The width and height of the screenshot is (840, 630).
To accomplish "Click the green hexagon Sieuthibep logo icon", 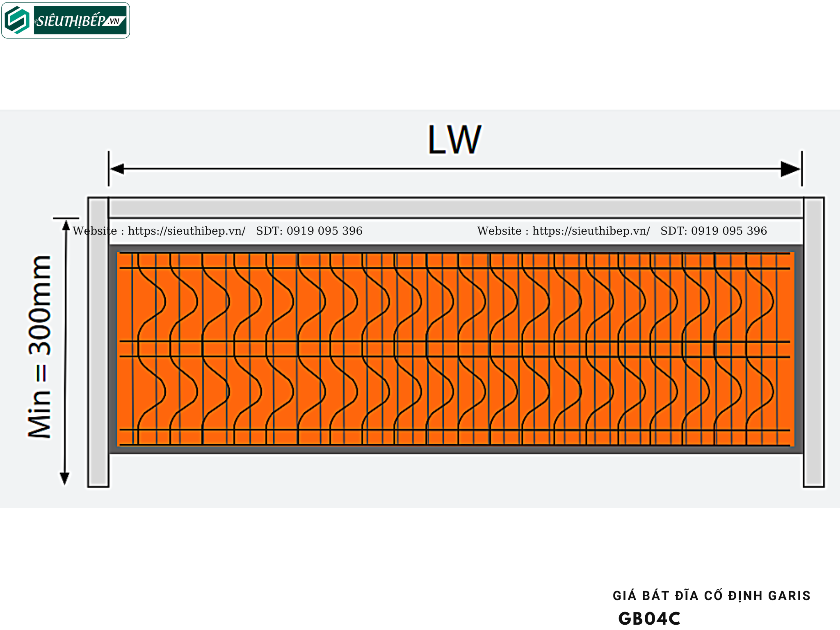I will pyautogui.click(x=17, y=20).
